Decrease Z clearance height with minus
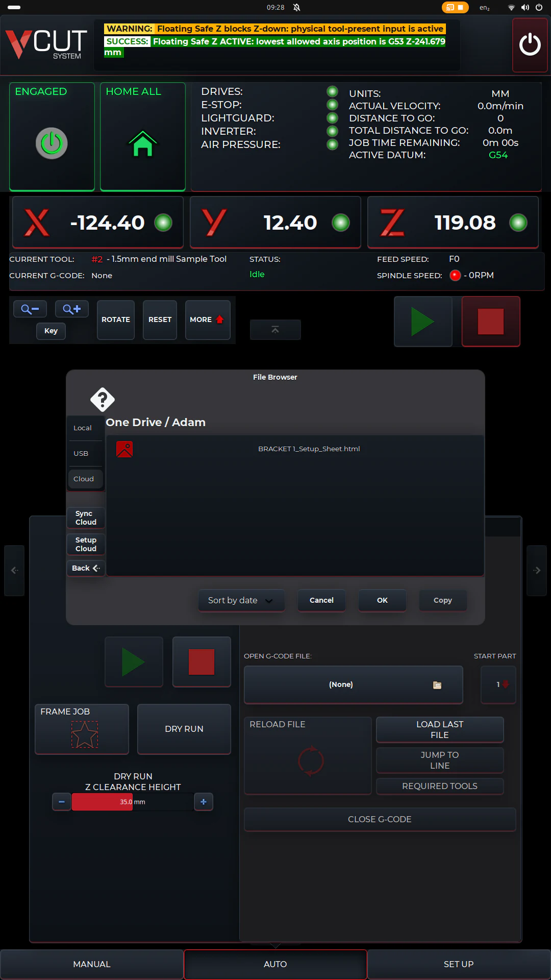 coord(62,802)
